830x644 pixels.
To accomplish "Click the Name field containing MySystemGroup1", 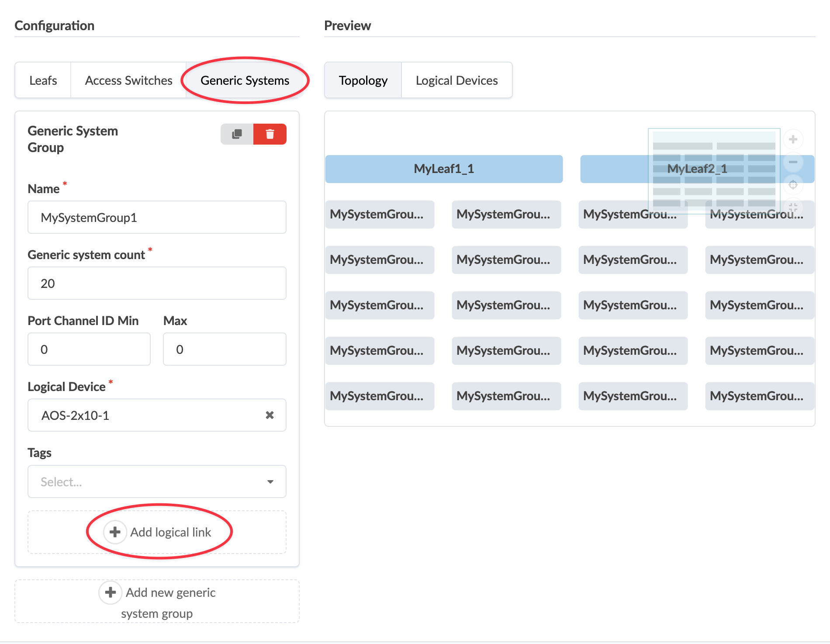I will coord(157,218).
